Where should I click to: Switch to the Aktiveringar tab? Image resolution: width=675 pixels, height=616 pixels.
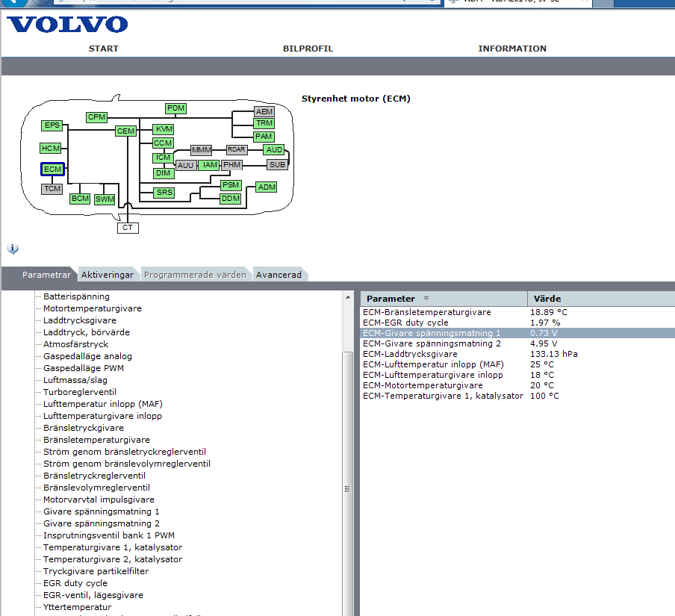(x=108, y=275)
